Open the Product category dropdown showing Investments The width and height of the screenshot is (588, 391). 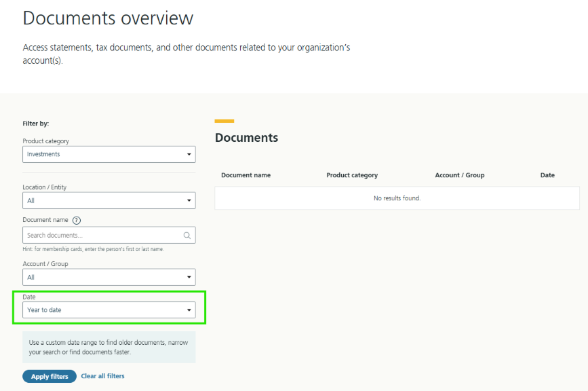coord(109,154)
